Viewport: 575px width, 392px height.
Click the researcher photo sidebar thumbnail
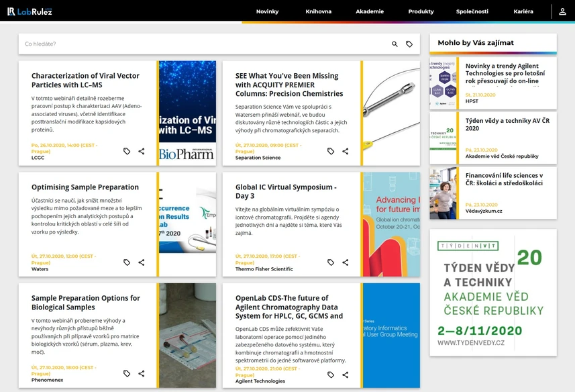tap(443, 193)
